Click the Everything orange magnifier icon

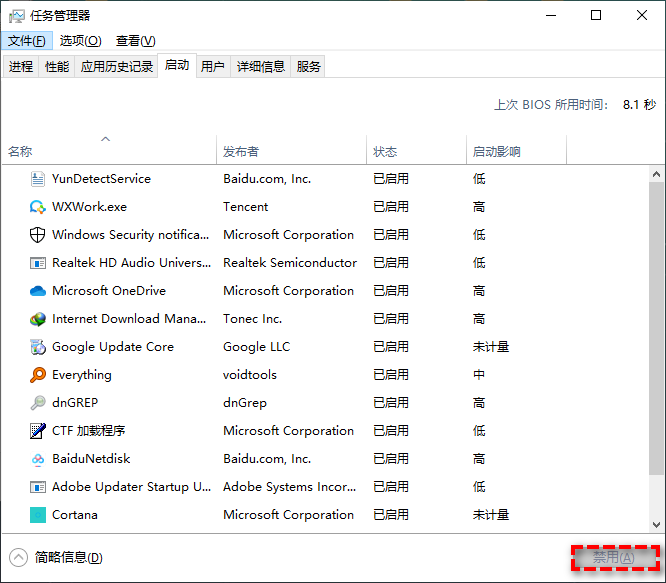tap(37, 375)
